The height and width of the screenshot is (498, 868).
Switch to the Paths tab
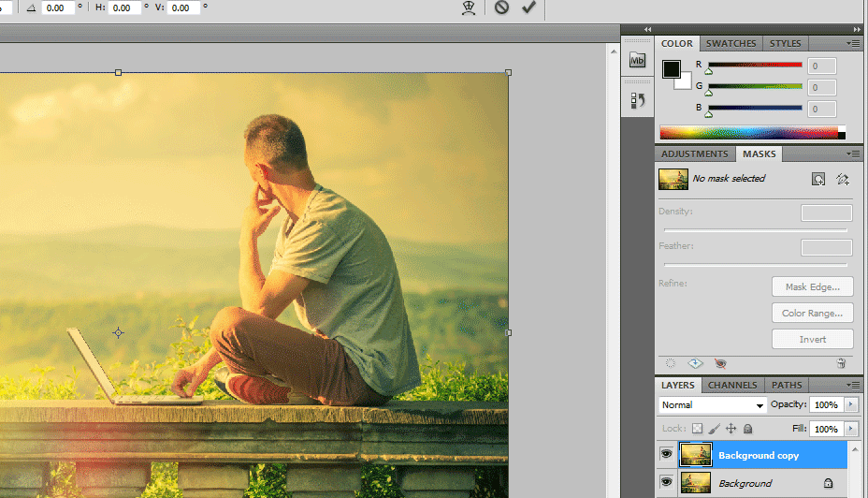tap(787, 385)
